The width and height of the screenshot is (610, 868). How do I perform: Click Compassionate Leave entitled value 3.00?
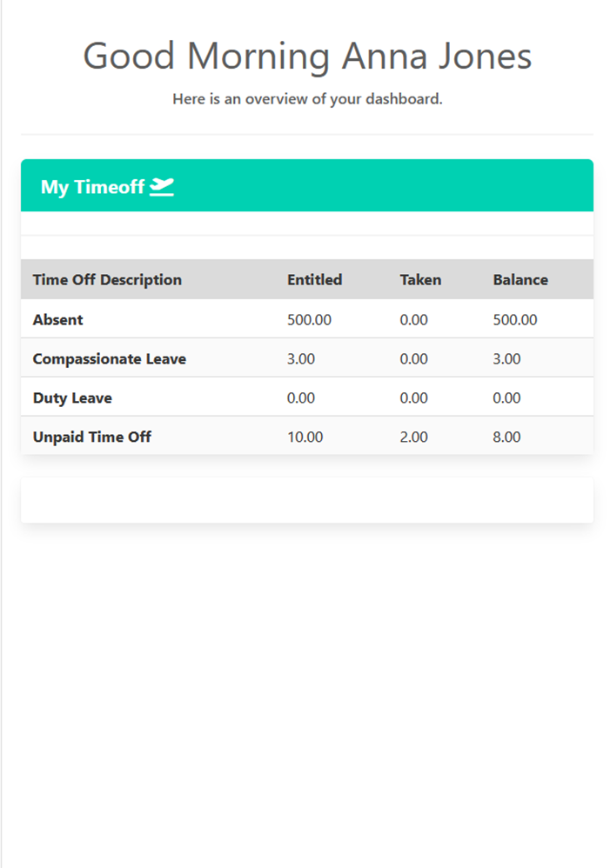click(301, 358)
